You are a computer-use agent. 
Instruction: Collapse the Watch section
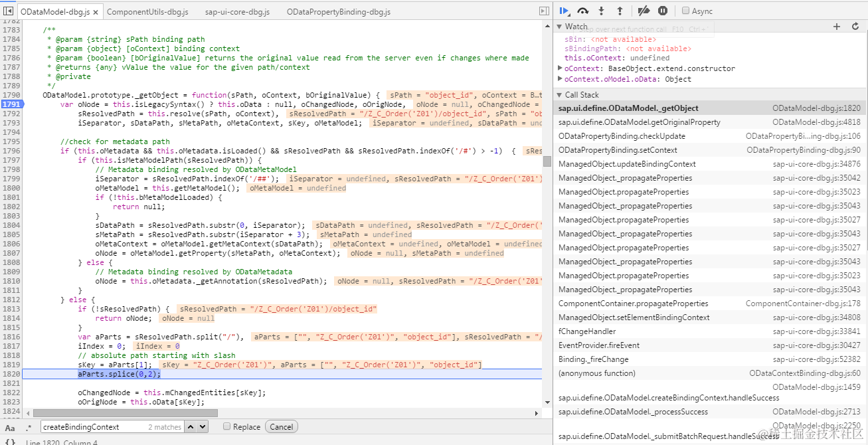point(559,27)
